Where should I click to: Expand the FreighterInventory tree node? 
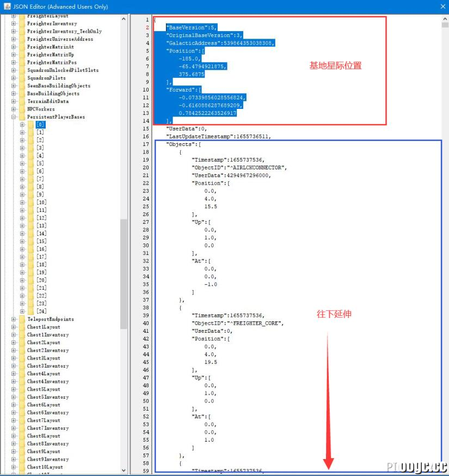tap(14, 23)
